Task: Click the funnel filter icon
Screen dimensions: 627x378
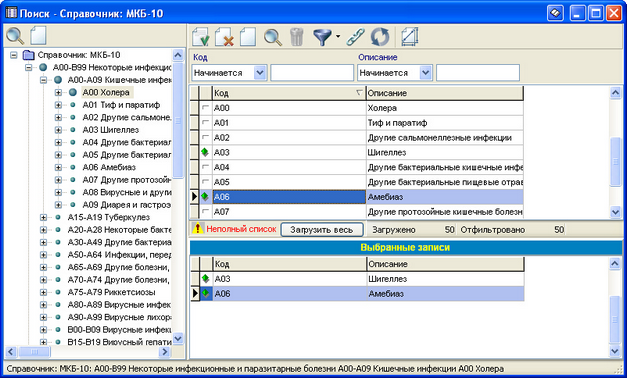Action: (322, 37)
